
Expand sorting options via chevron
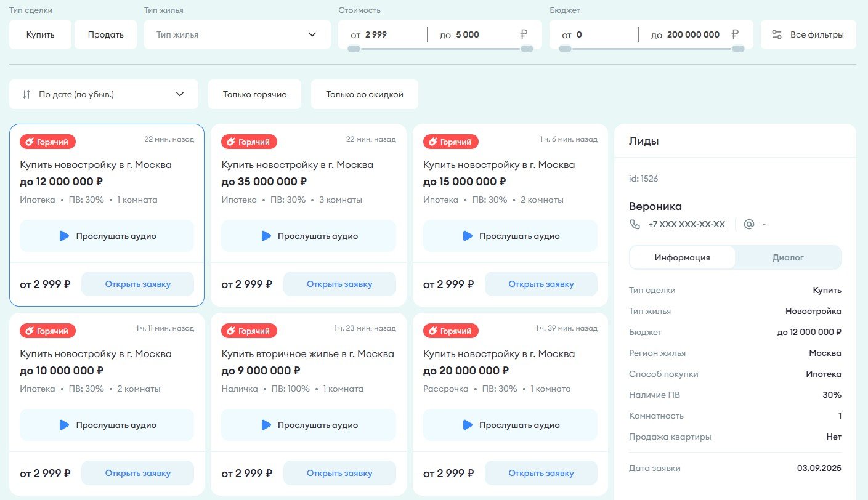[x=180, y=94]
